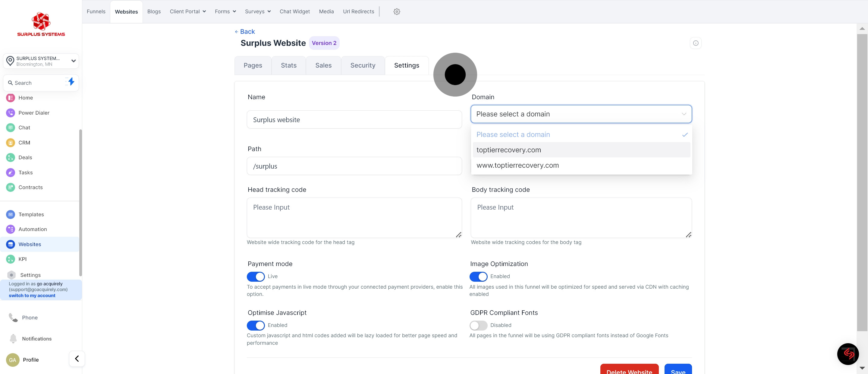Collapse sidebar with the left arrow button
Screen dimensions: 868x374
77,359
